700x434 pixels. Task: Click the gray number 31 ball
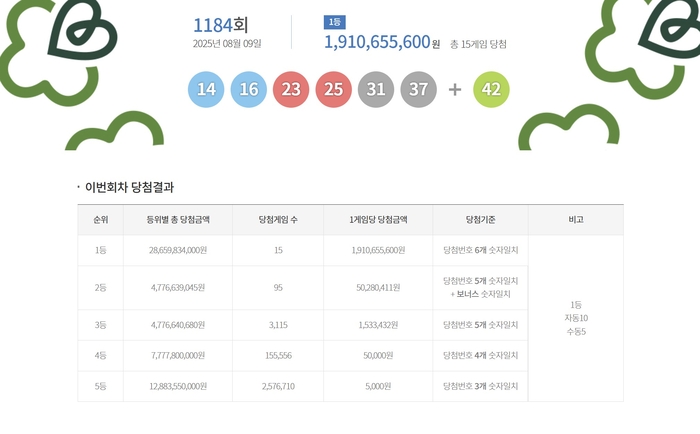376,89
